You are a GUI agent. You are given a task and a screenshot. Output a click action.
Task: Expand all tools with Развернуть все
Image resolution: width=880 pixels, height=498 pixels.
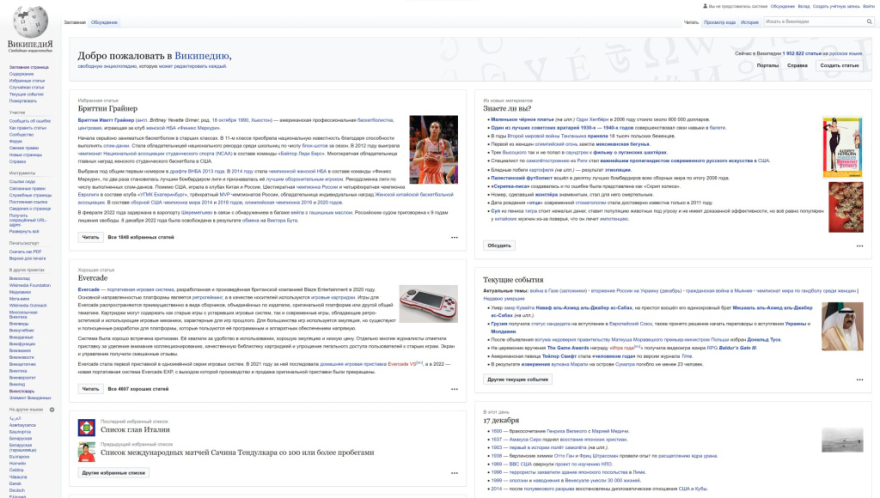[x=22, y=229]
